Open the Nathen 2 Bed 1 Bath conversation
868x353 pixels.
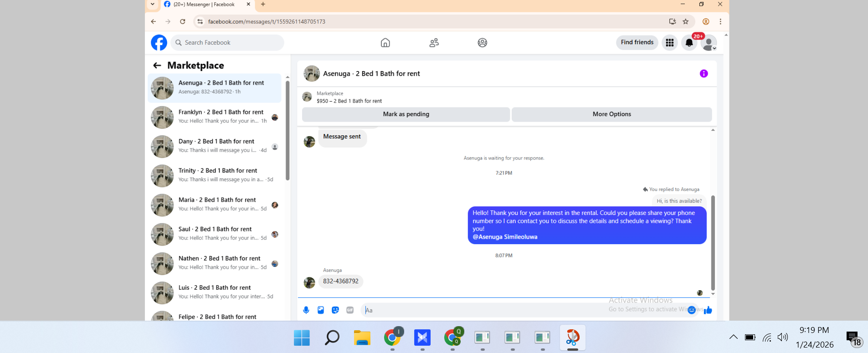click(215, 263)
